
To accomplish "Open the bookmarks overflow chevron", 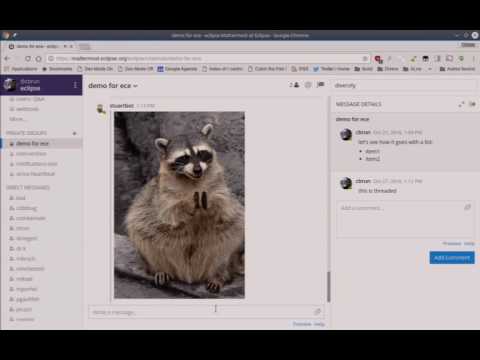I will click(x=430, y=69).
